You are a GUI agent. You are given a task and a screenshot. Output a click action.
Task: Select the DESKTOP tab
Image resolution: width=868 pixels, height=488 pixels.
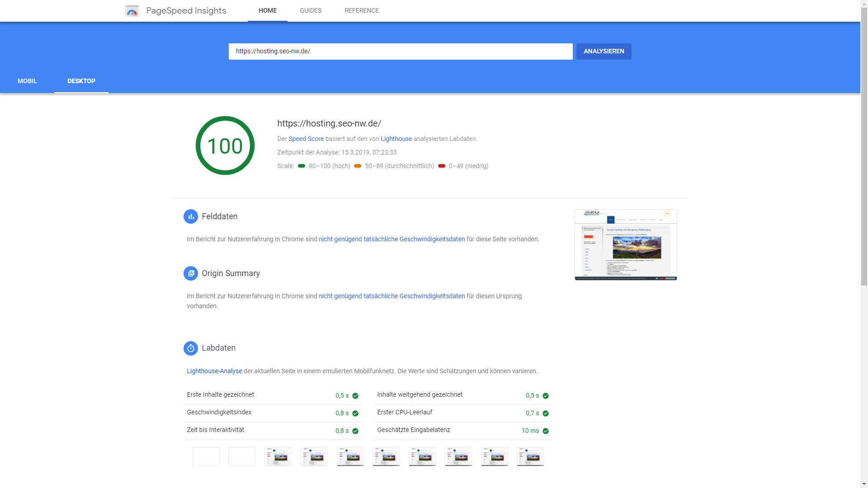click(x=81, y=81)
